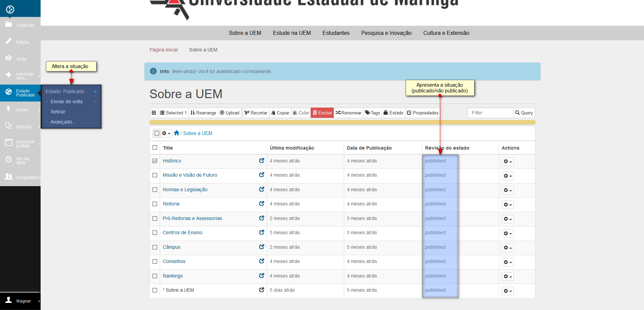Click the Propriedades toolbar button
This screenshot has width=644, height=310.
423,113
